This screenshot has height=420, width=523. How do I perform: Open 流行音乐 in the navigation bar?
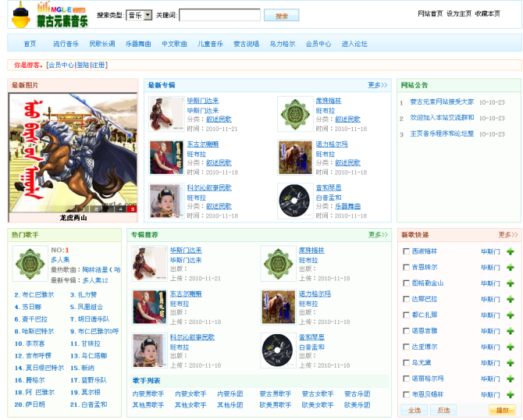pos(66,44)
